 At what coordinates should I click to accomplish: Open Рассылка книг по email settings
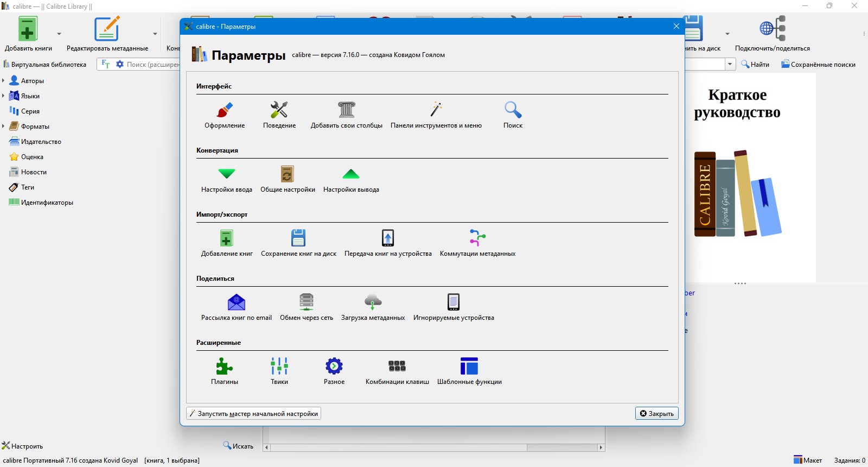(236, 307)
